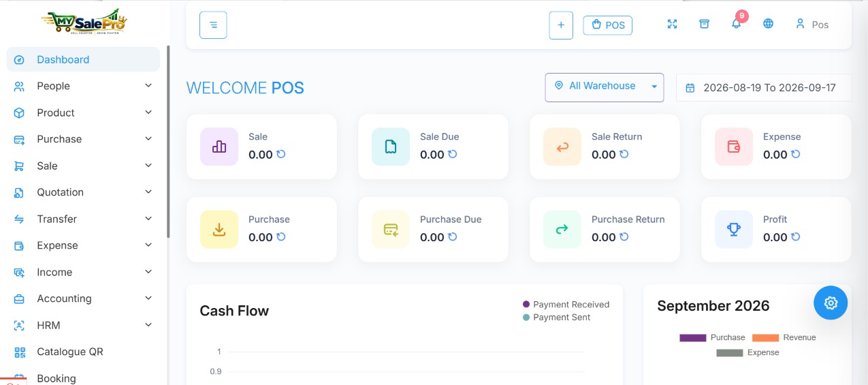Refresh the Sale card value

281,155
